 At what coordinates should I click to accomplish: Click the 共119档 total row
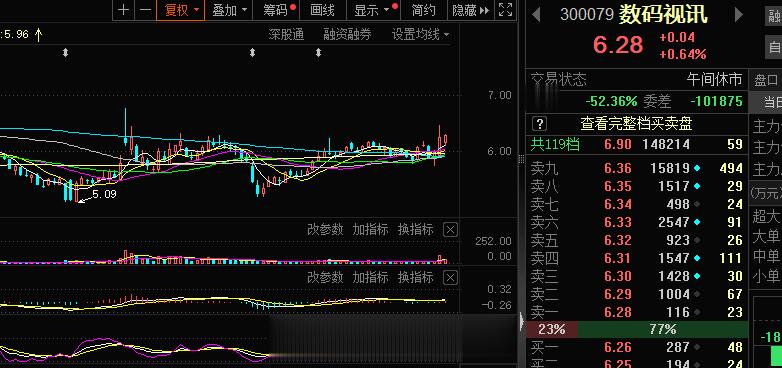(x=637, y=145)
